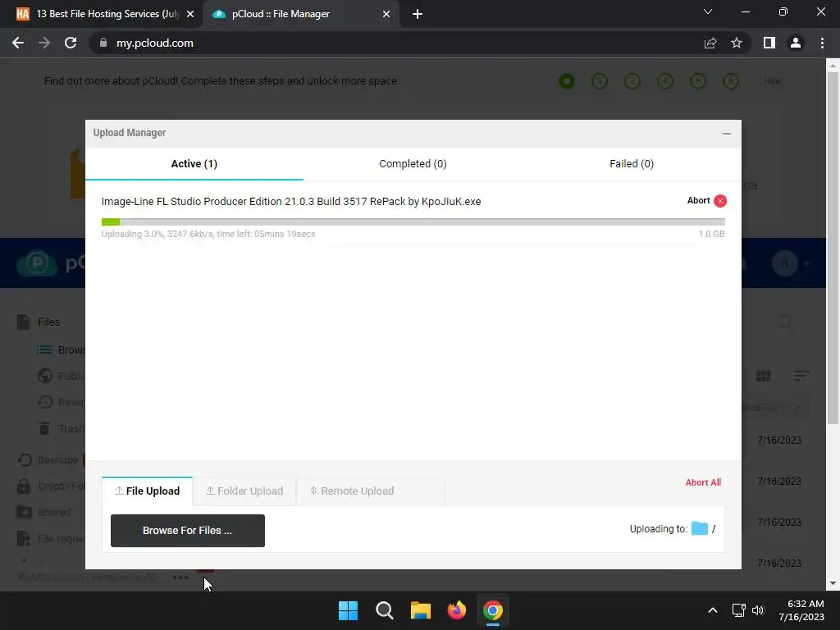Image resolution: width=840 pixels, height=630 pixels.
Task: Share this page icon in address bar
Action: (x=710, y=43)
